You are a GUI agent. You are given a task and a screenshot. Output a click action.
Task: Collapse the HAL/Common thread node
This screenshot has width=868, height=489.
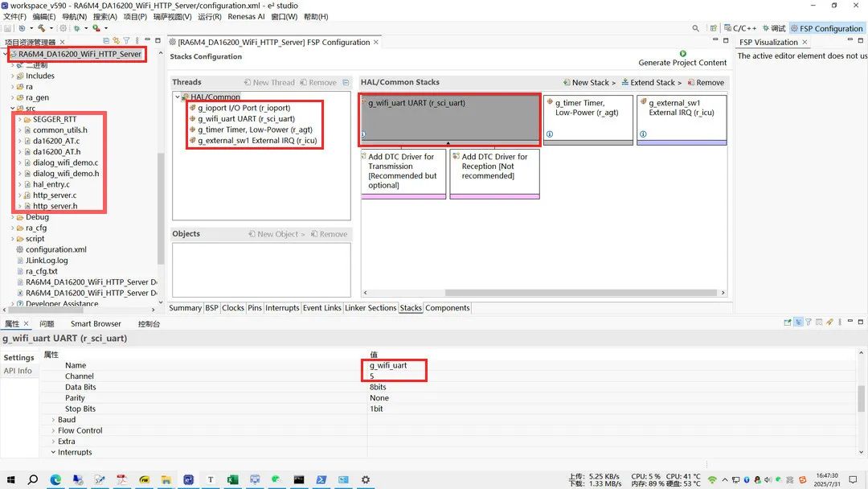point(178,97)
